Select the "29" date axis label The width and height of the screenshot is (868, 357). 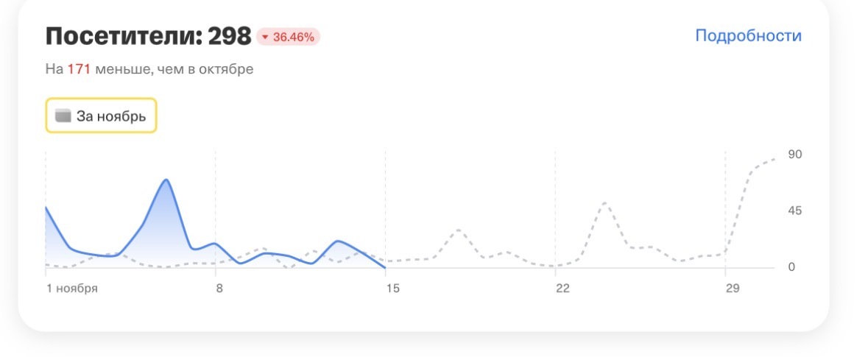click(x=733, y=289)
